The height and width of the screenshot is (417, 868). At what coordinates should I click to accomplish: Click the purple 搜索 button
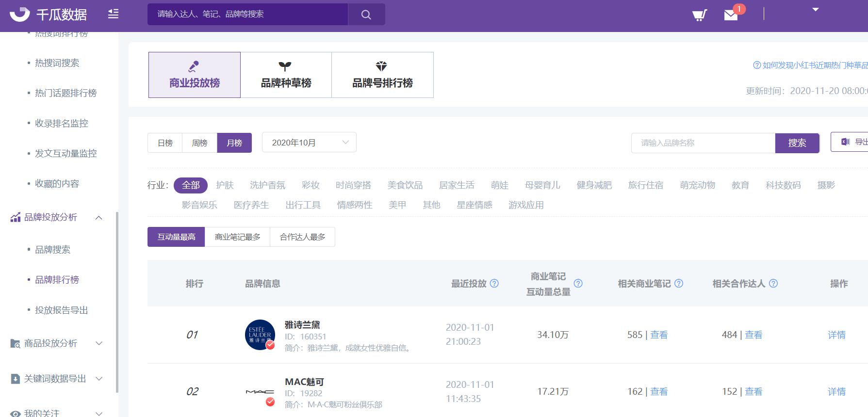tap(797, 143)
